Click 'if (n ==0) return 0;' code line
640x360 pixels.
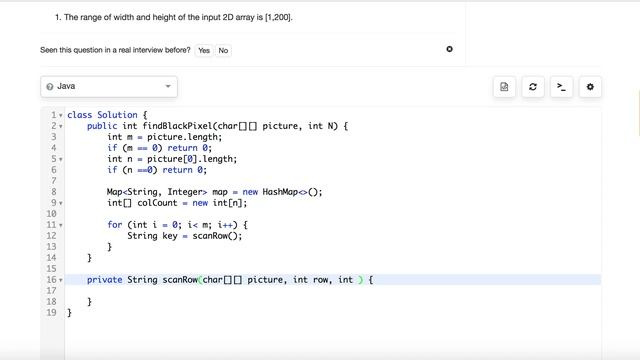[157, 170]
